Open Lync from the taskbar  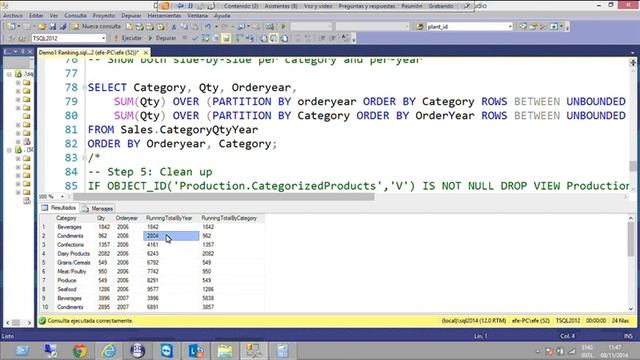196,351
